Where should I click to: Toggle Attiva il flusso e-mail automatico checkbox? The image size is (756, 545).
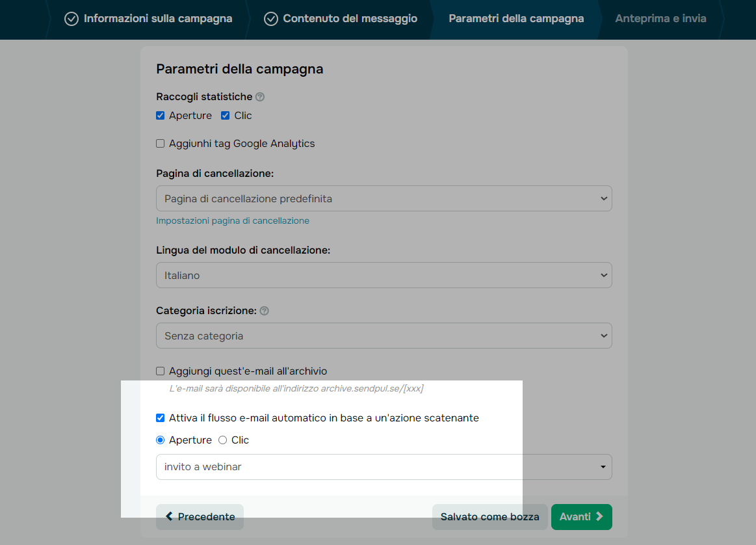[x=161, y=418]
